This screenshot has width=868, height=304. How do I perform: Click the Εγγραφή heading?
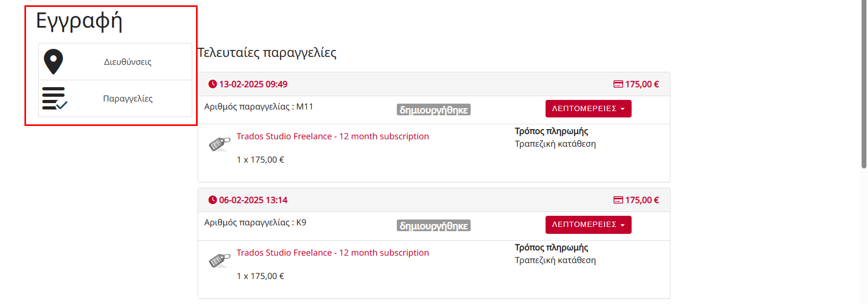point(79,21)
